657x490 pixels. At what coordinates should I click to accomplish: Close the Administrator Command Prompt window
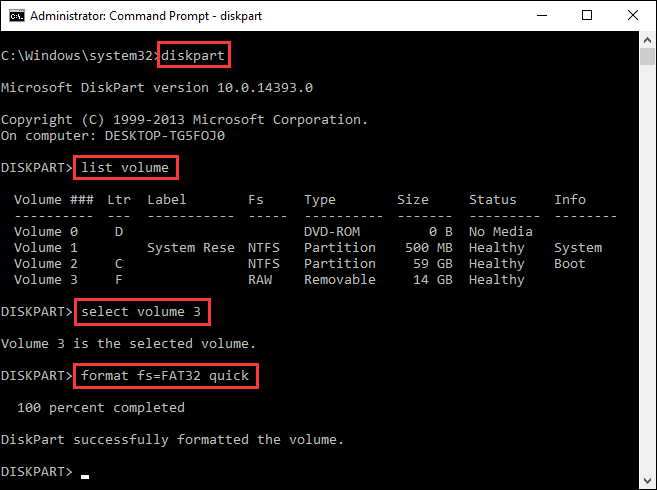click(631, 17)
